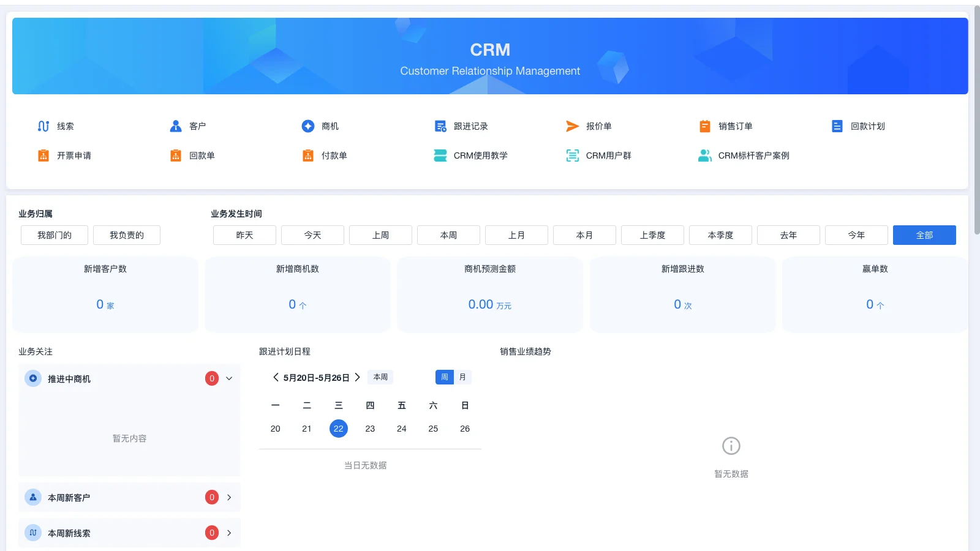Open the 客户 (Customers) module
Image resolution: width=980 pixels, height=551 pixels.
coord(197,126)
